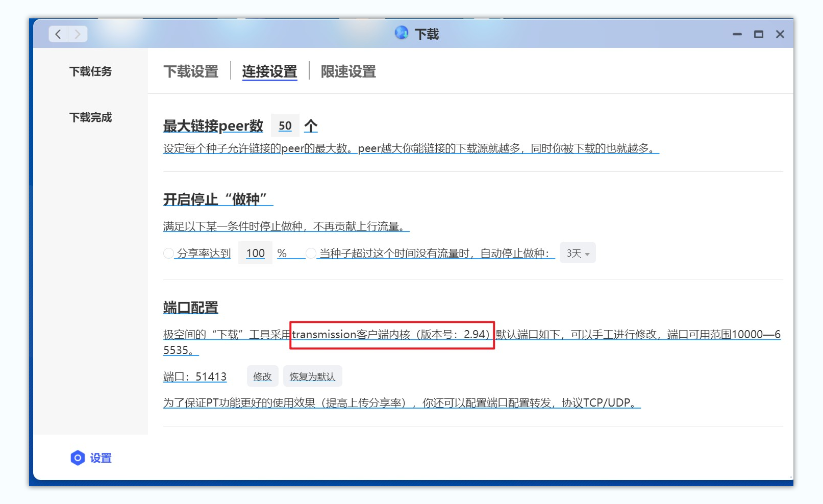This screenshot has height=504, width=823.
Task: Open 下载完成 in the sidebar
Action: point(90,117)
